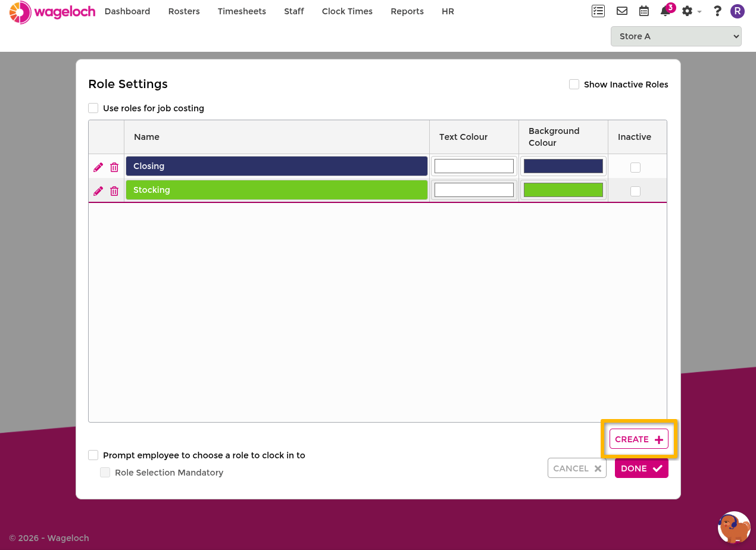Screen dimensions: 756x550
Task: Pick the Stocking role text colour
Action: click(x=474, y=190)
